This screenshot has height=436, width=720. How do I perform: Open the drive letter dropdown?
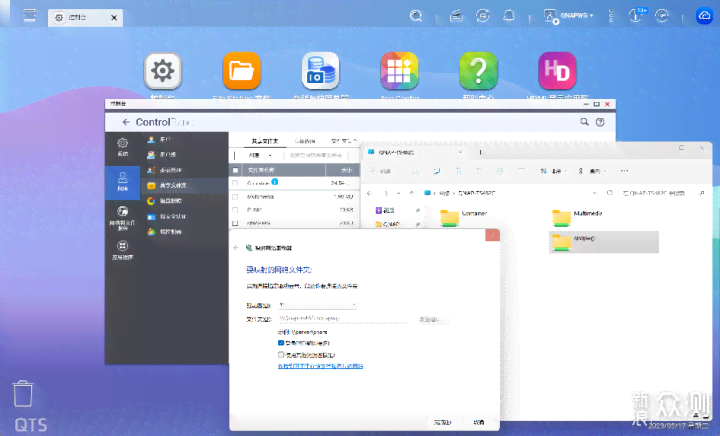[317, 305]
